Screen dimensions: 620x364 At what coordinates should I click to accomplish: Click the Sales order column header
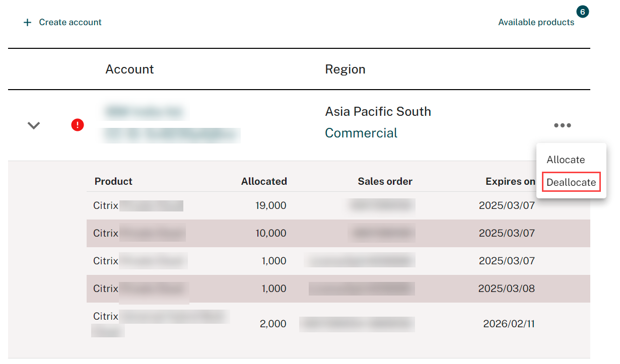click(385, 181)
